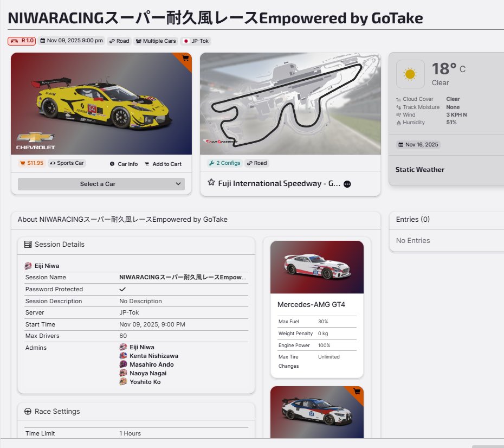Click the Road tag under the title
Screen dimensions: 504x448
(119, 41)
